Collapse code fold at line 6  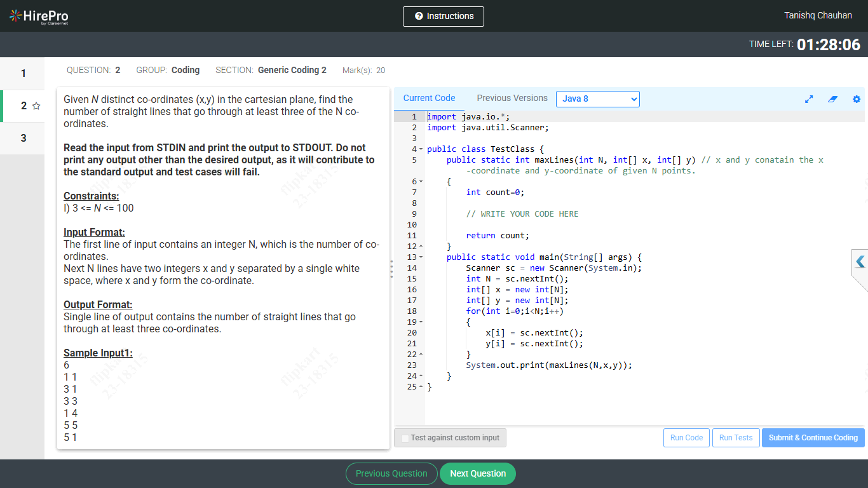[x=421, y=182]
